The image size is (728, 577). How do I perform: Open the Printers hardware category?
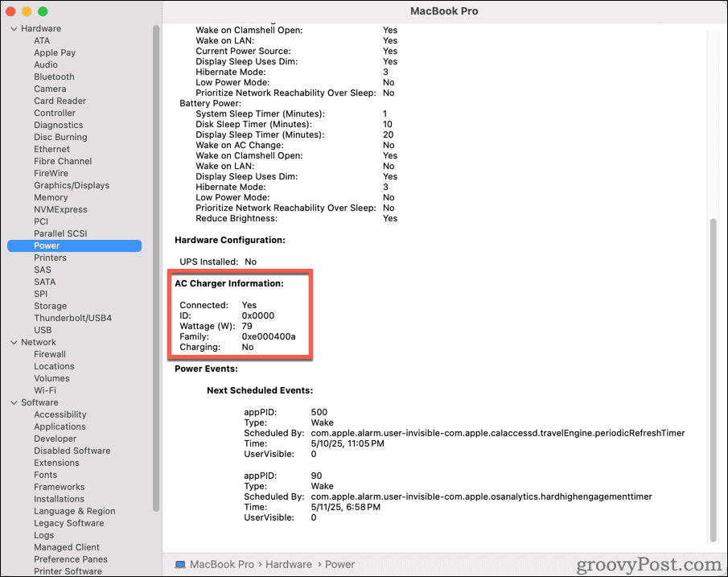(50, 258)
